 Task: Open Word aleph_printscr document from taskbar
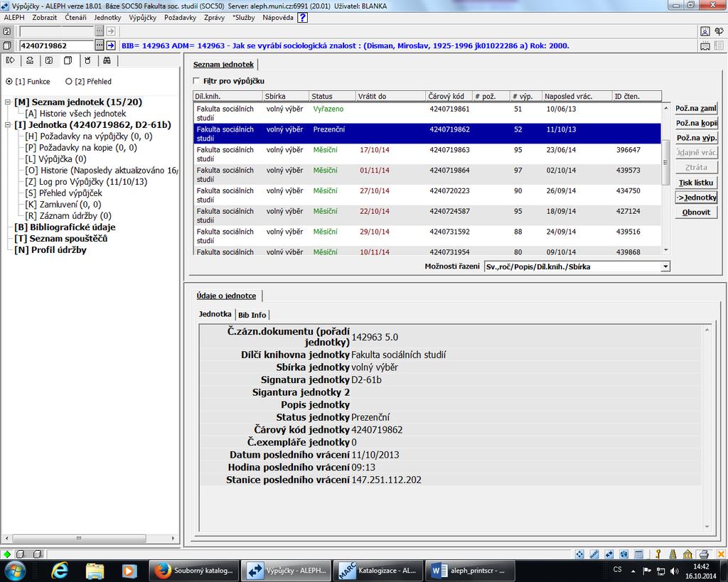tap(470, 570)
